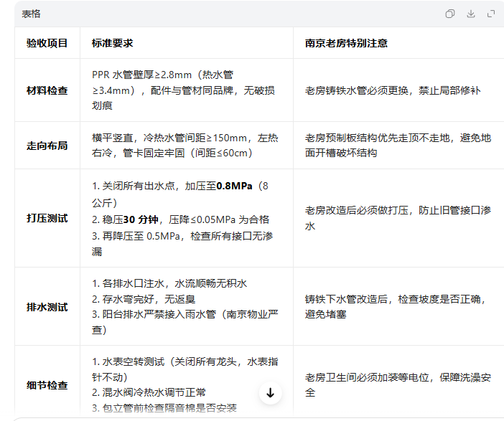
Task: Copy the table with the copy icon
Action: (450, 14)
